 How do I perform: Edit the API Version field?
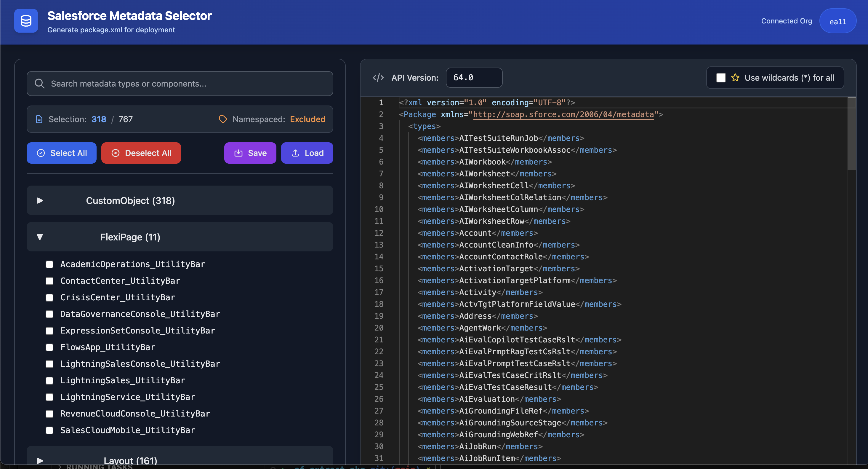pos(474,77)
